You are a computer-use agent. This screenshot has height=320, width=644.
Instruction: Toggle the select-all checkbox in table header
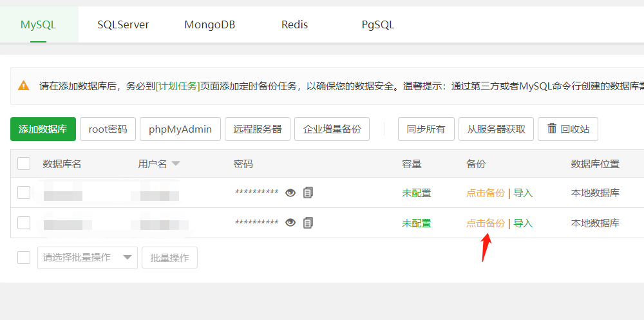pos(24,164)
